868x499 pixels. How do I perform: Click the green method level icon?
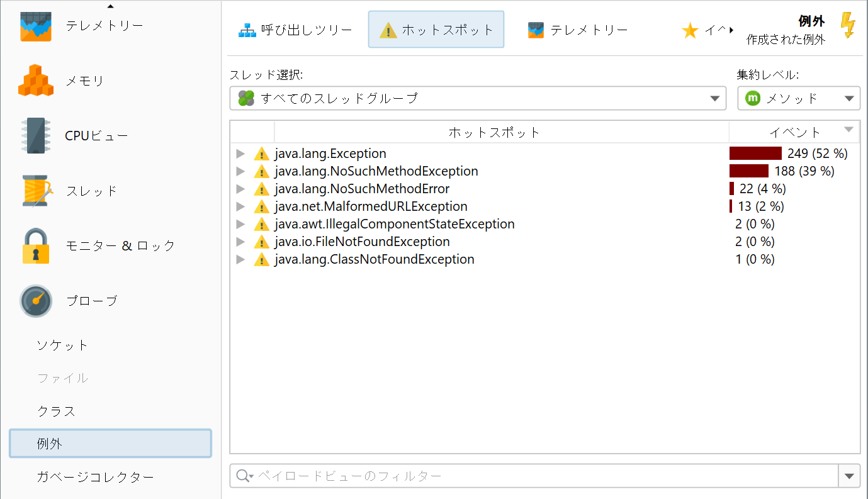(x=753, y=98)
